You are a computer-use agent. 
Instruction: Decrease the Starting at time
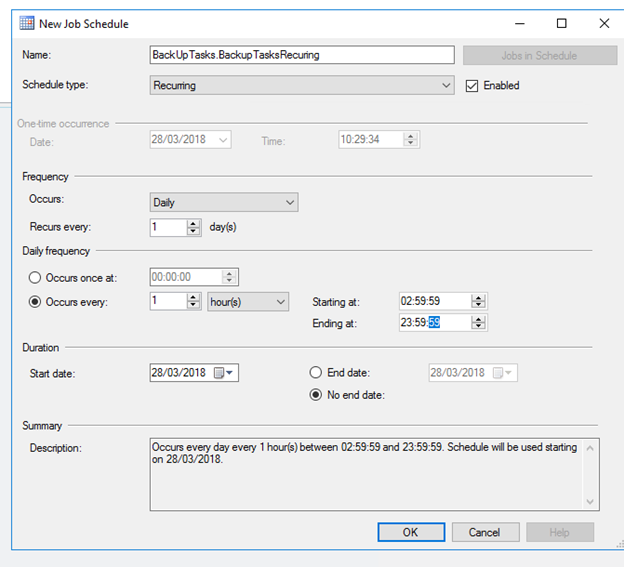[x=478, y=305]
